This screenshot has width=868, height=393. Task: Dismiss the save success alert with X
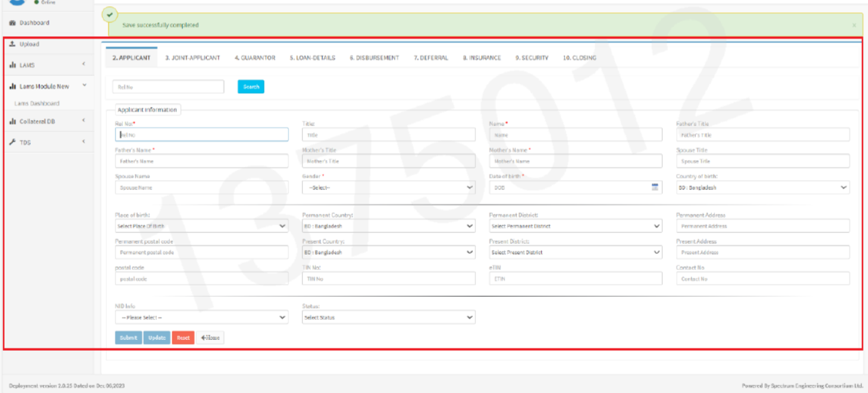tap(853, 25)
